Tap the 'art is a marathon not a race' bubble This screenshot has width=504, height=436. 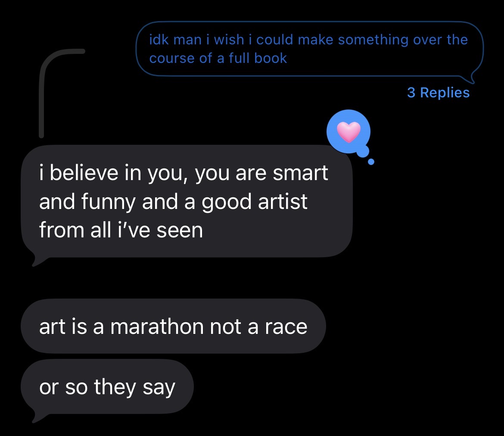pyautogui.click(x=173, y=326)
